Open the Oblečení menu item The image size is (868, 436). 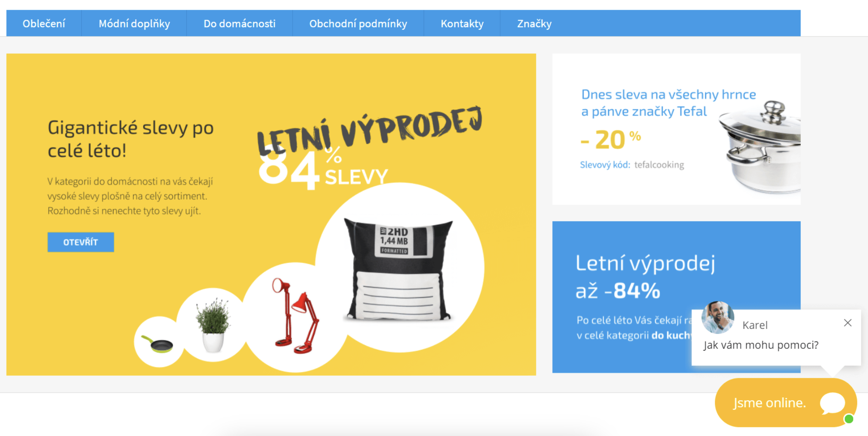(44, 24)
